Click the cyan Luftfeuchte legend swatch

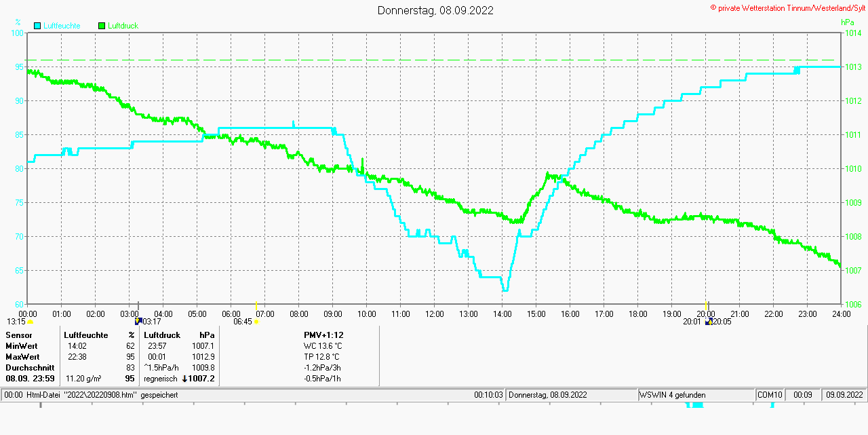coord(37,26)
